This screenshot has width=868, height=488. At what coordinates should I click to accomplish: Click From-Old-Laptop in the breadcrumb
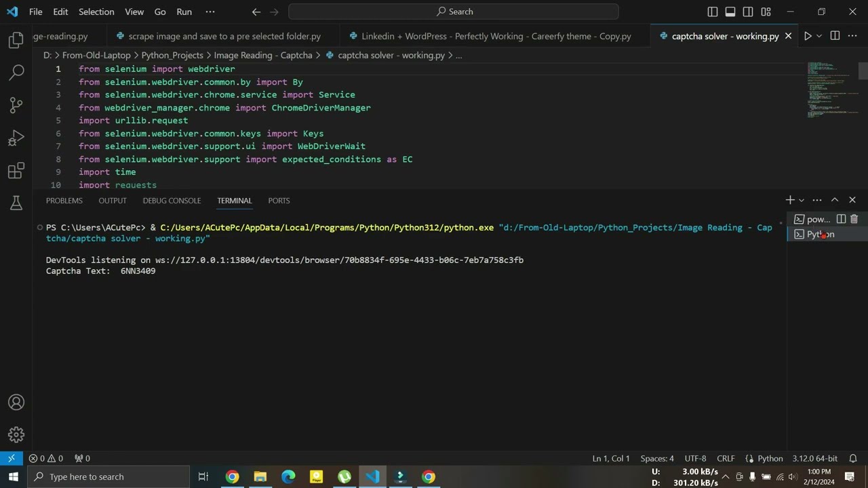96,56
